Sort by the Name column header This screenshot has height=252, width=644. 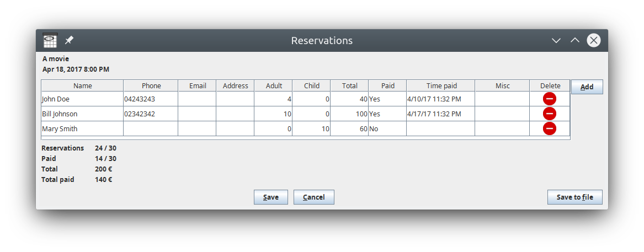click(83, 86)
